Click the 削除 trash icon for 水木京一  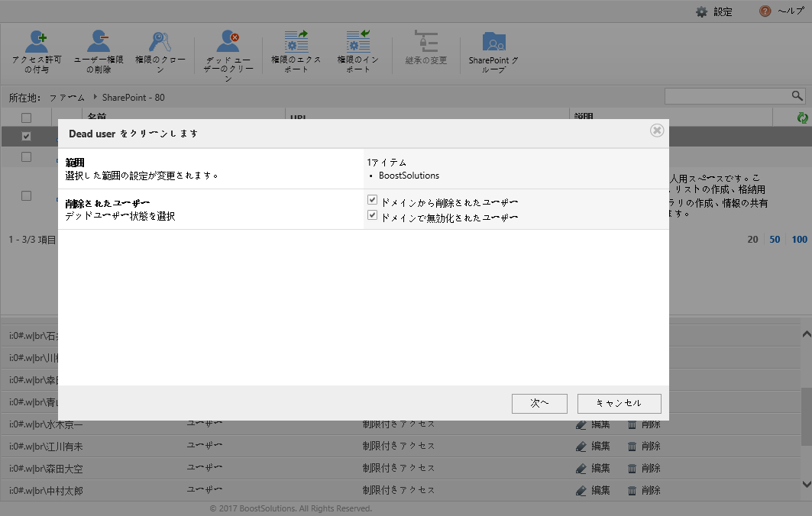(632, 424)
